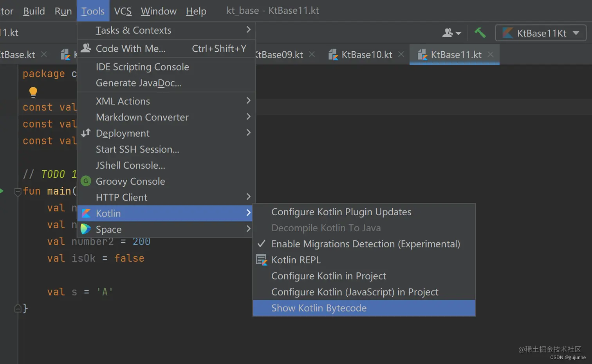Close the KtBase.kt tab
Screen dimensions: 592x364
44,54
